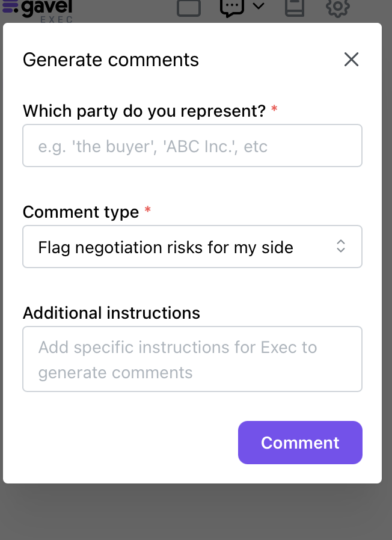
Task: Close the Generate comments dialog
Action: tap(351, 59)
